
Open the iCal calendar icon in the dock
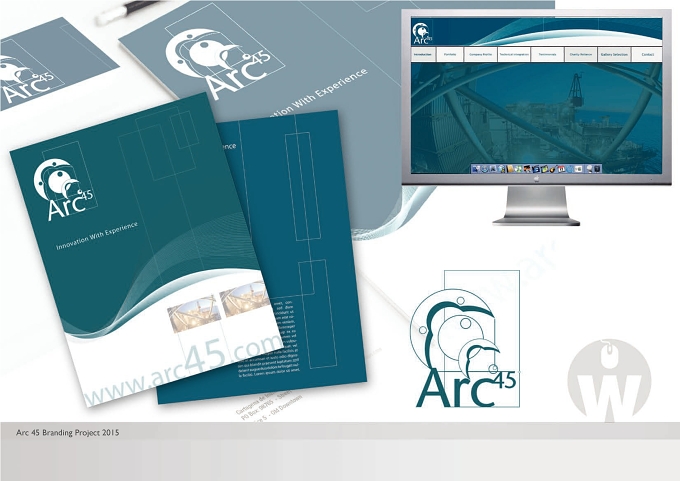561,169
